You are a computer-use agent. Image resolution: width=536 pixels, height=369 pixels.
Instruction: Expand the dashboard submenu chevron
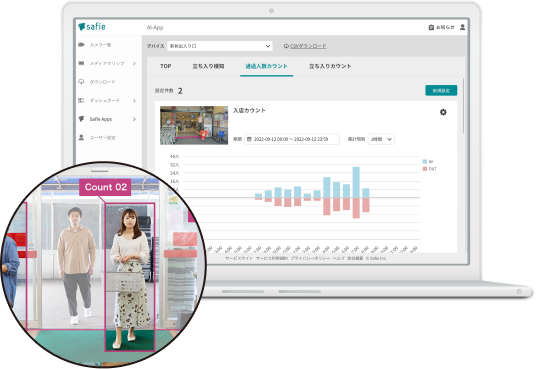click(x=134, y=101)
